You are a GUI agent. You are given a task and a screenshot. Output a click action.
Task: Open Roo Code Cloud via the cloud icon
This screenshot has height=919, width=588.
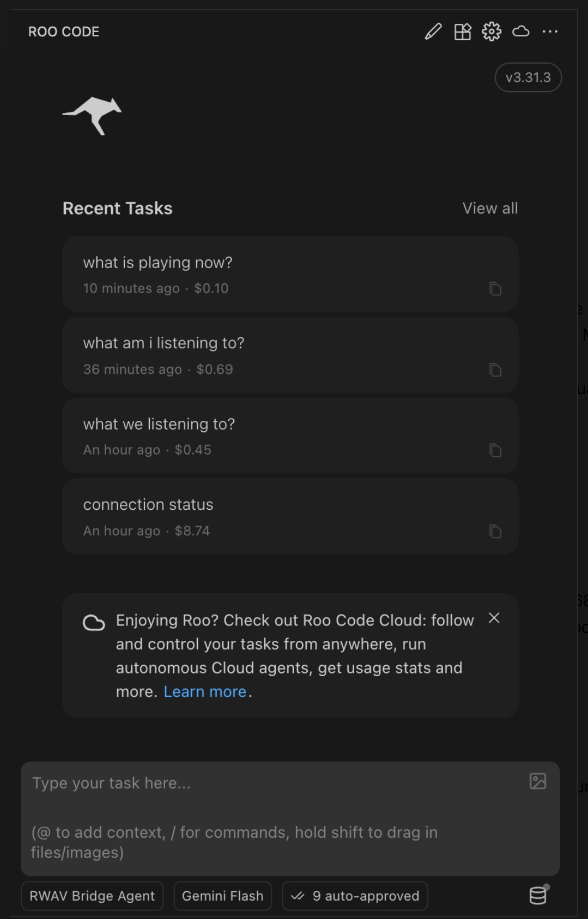tap(521, 32)
